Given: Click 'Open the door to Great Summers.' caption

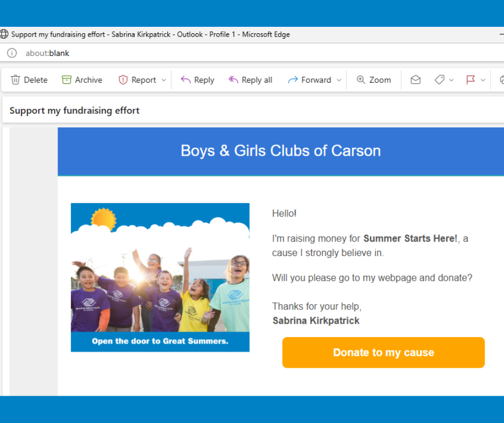Looking at the screenshot, I should [x=160, y=341].
